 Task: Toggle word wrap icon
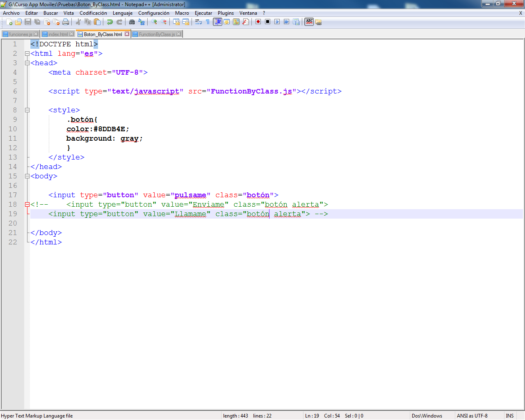pos(199,22)
